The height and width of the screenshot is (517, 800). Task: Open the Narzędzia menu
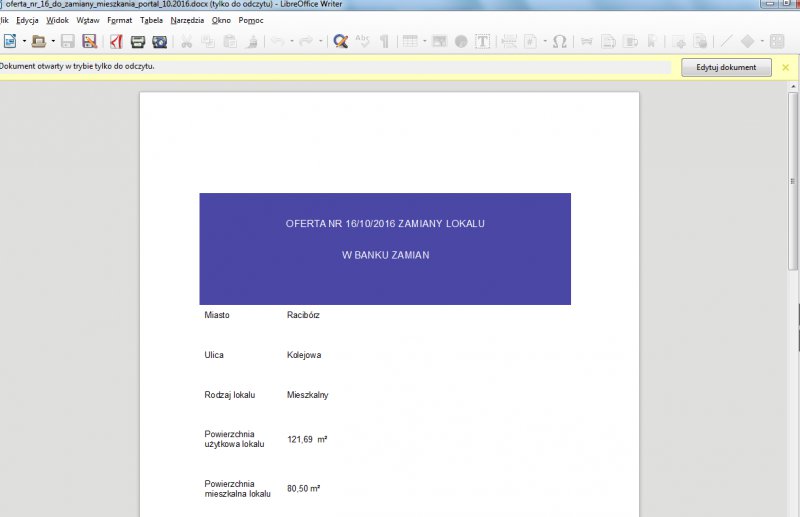pos(187,20)
